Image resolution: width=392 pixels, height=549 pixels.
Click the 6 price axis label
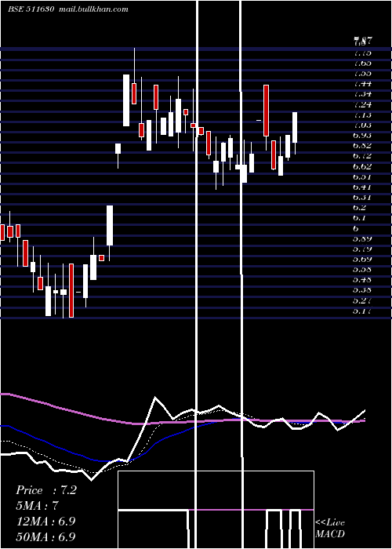356,228
